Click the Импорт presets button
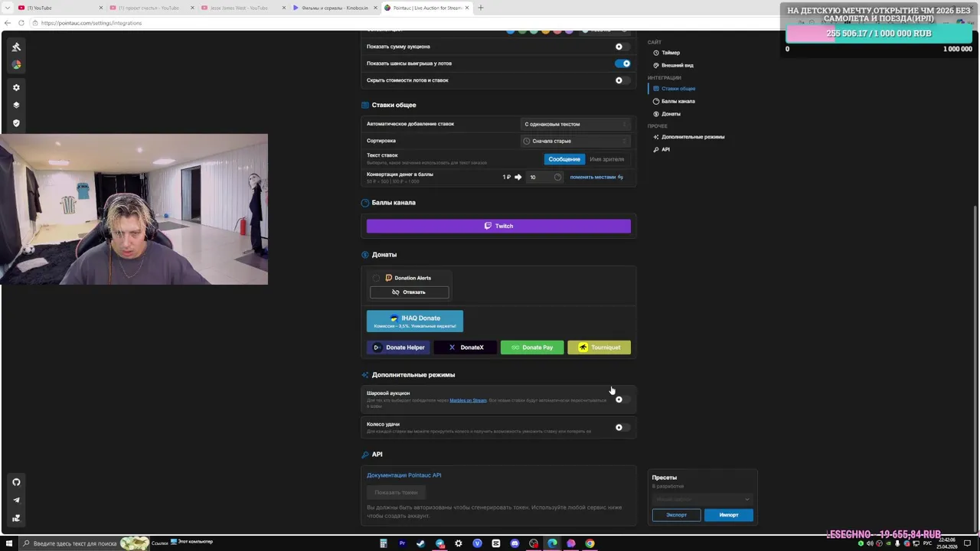Screen dimensions: 980x551 729,515
